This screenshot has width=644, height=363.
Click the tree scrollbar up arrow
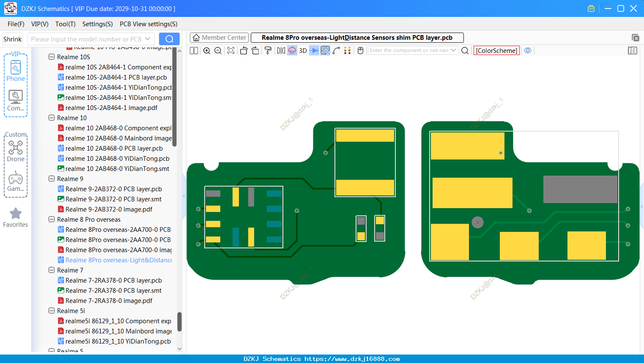pos(179,51)
